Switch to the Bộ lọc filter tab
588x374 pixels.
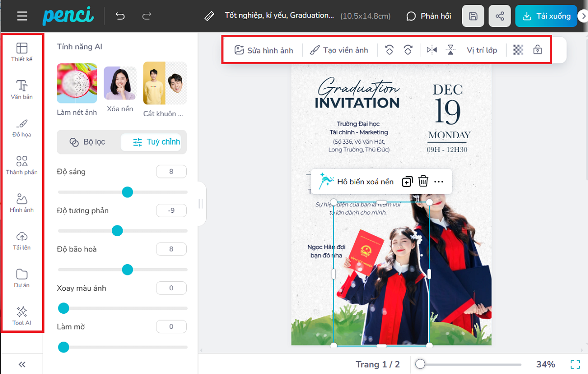click(x=88, y=142)
